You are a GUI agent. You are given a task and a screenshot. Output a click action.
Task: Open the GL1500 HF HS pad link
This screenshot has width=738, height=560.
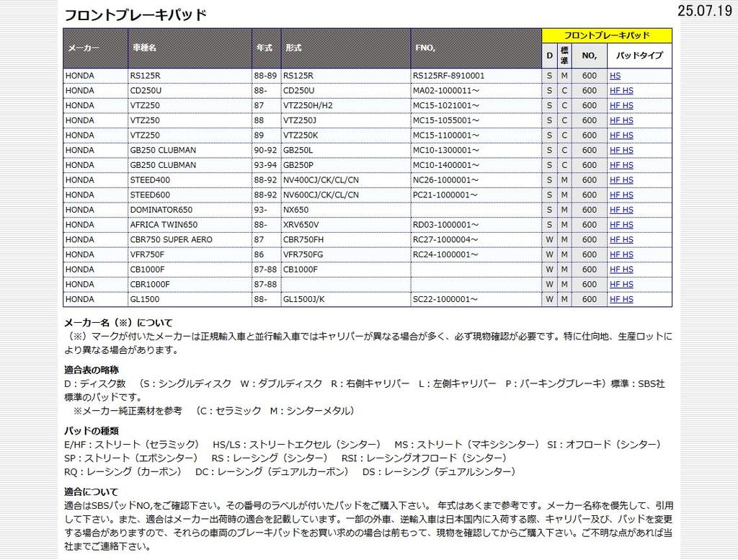tap(621, 299)
